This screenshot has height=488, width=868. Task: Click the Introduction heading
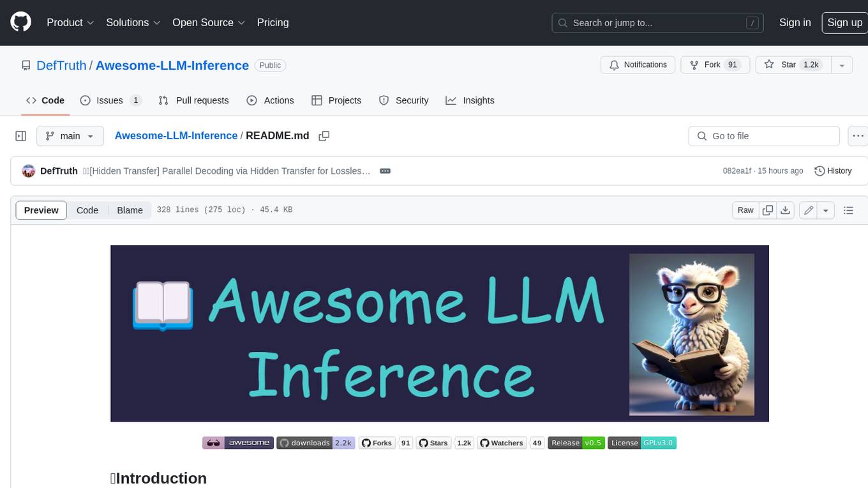pos(158,478)
